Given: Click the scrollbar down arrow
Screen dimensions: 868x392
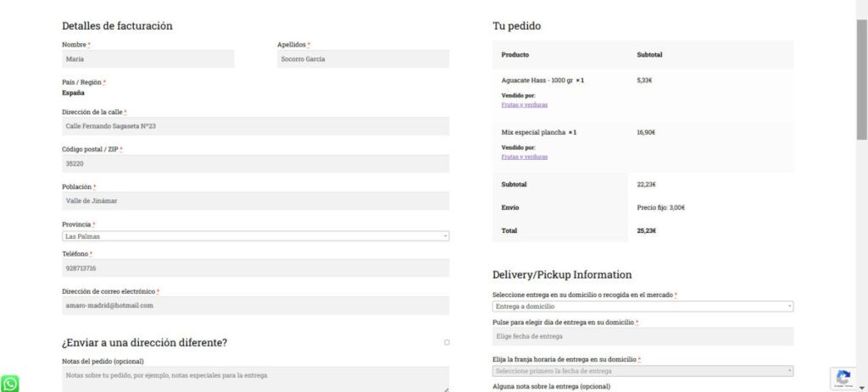Looking at the screenshot, I should pos(862,388).
